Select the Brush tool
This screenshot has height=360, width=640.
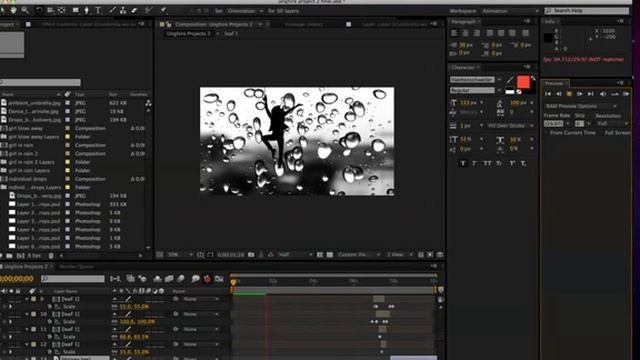click(112, 10)
